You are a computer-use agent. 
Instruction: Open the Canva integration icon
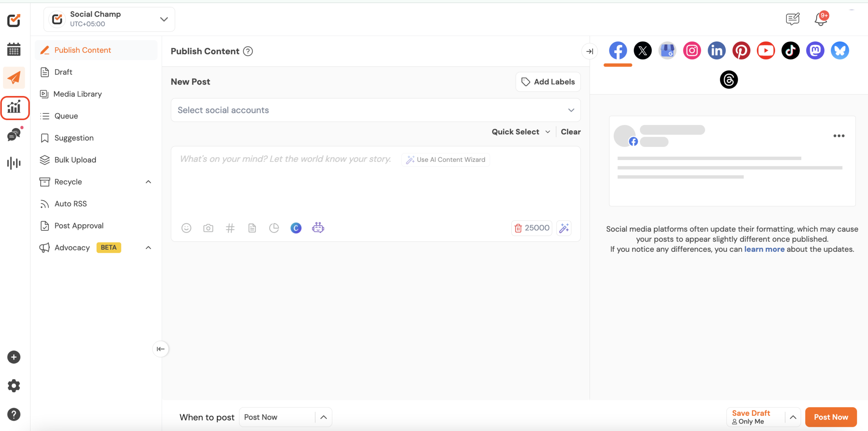tap(296, 228)
